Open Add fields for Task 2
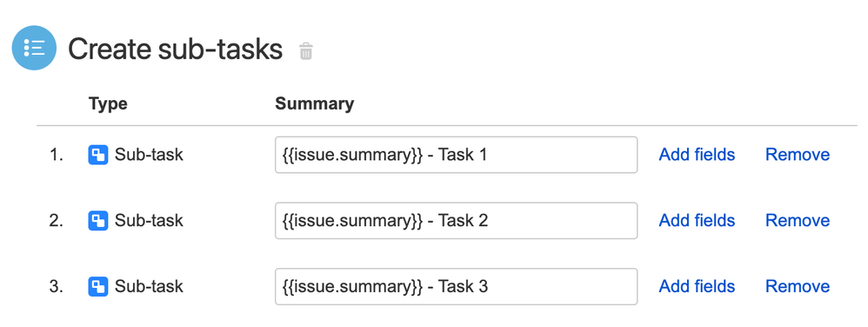Screen dimensions: 868x327 pyautogui.click(x=697, y=221)
